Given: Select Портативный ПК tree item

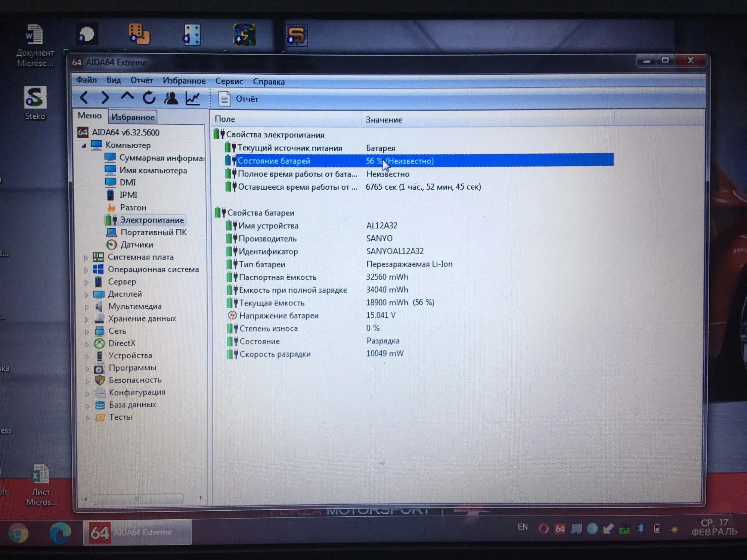Looking at the screenshot, I should point(153,232).
